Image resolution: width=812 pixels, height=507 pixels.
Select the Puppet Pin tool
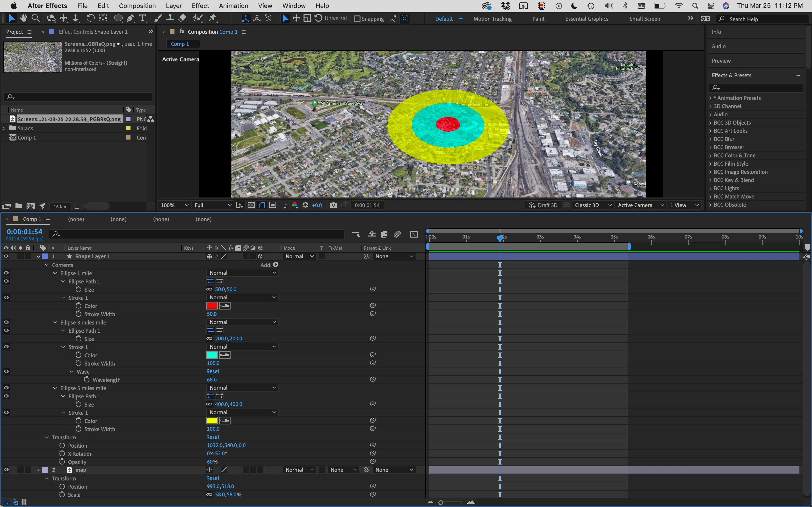point(212,18)
